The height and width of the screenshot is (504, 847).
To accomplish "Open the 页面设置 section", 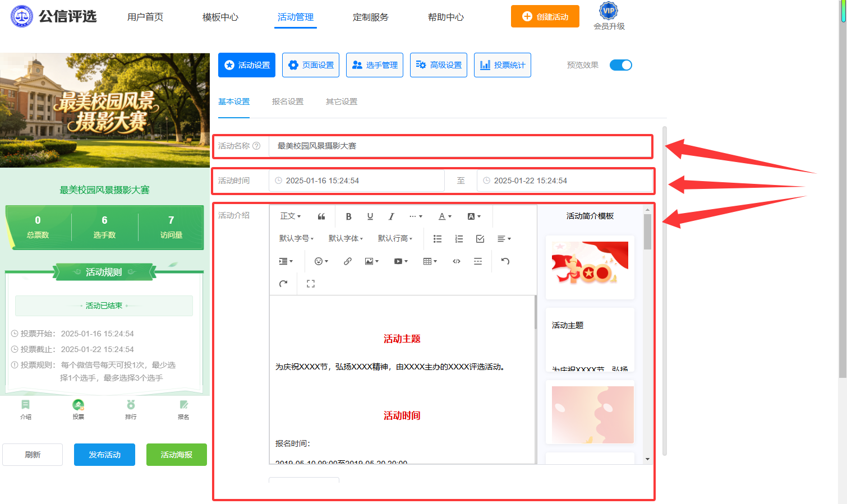I will coord(311,65).
